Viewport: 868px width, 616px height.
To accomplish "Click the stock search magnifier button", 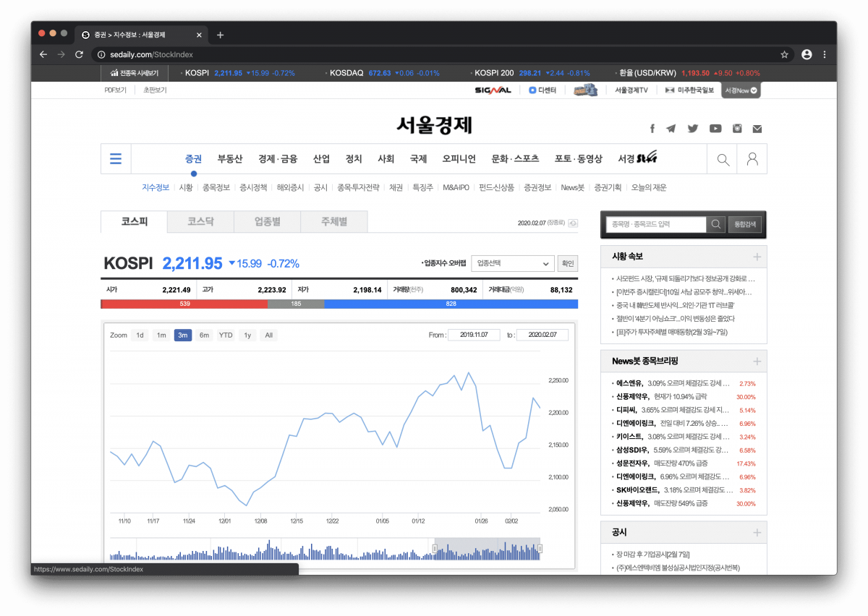I will pyautogui.click(x=716, y=225).
